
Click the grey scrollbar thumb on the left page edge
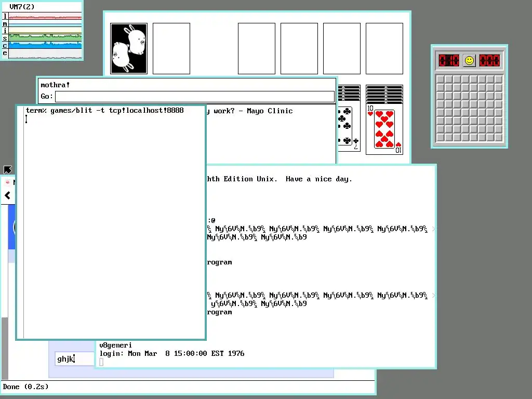5,349
